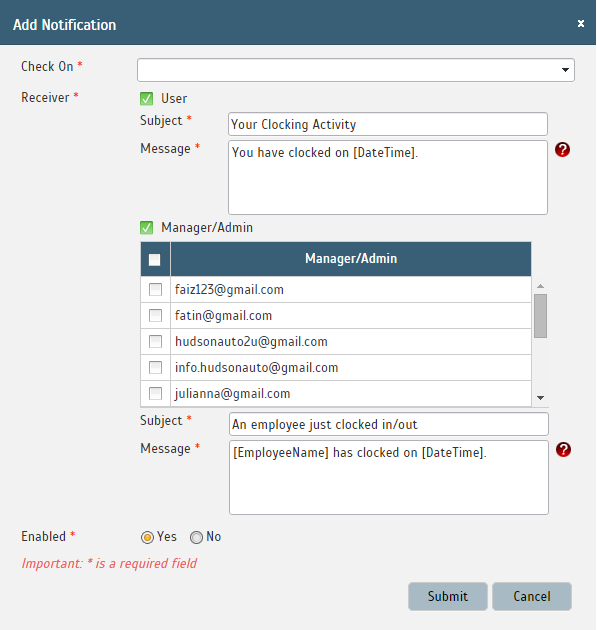Tick the select-all checkbox in the Manager/Admin header
The height and width of the screenshot is (630, 597).
pos(155,260)
